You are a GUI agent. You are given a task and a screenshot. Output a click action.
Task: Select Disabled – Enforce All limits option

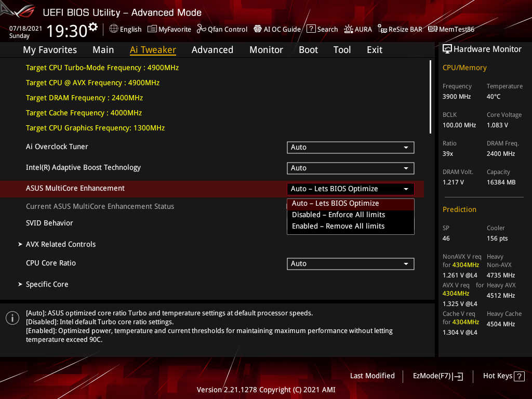[338, 214]
